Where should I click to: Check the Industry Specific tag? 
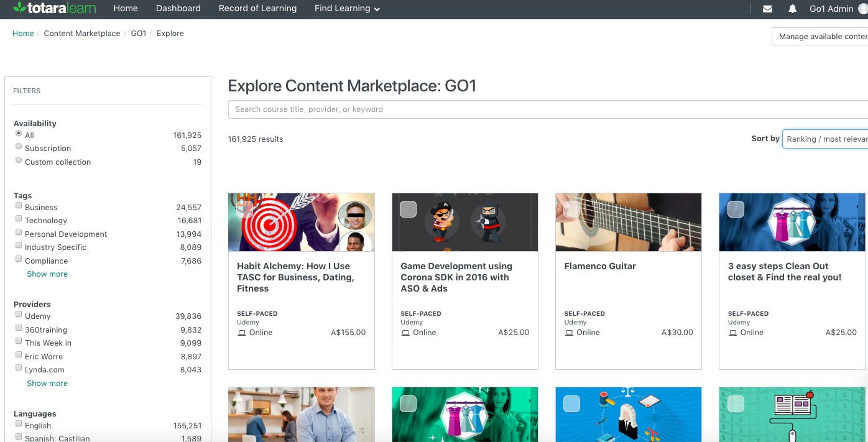(19, 246)
